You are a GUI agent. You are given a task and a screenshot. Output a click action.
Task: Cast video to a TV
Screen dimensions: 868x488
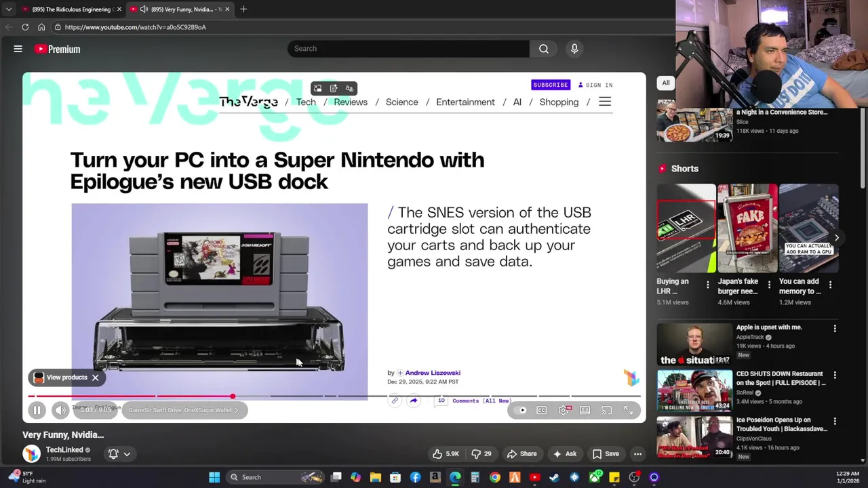pyautogui.click(x=606, y=410)
